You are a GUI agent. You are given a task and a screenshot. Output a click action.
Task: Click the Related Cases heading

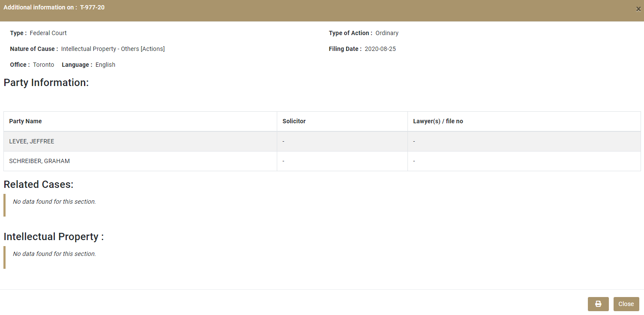39,184
